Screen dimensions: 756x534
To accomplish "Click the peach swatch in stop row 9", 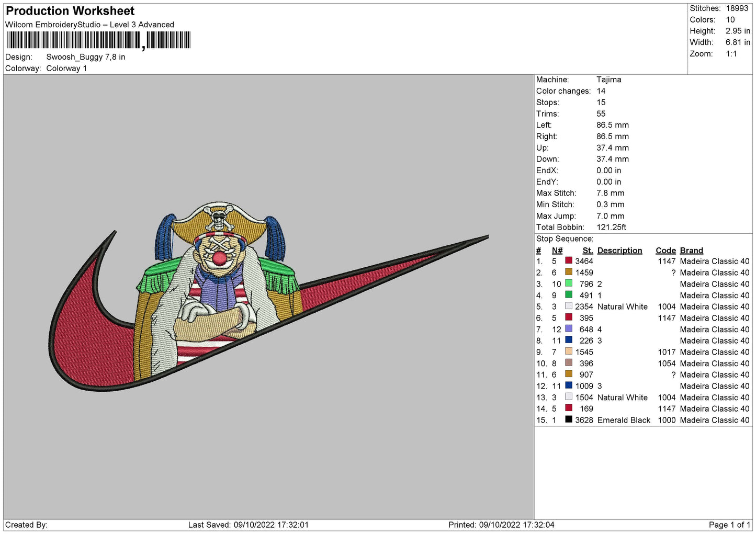I will [x=569, y=351].
